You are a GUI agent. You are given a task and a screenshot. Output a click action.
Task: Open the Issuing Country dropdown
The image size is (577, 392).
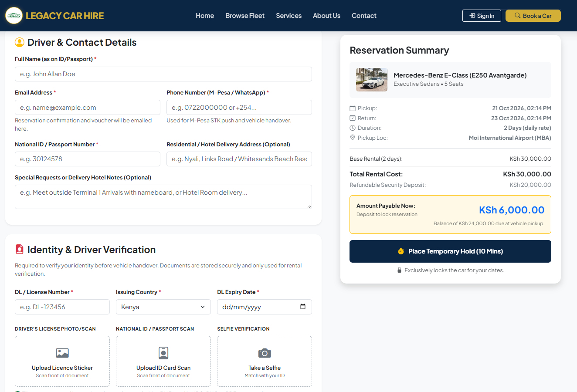pos(163,307)
